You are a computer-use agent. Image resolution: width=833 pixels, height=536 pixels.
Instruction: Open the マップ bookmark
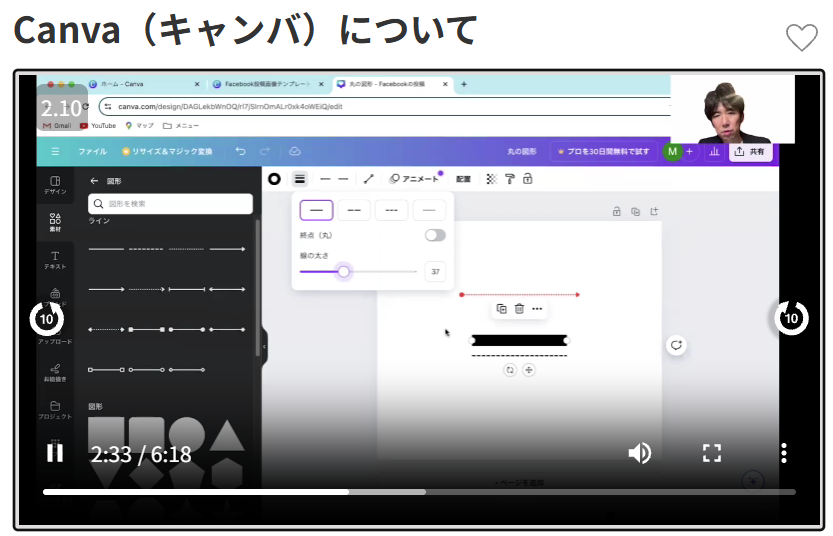[x=139, y=126]
